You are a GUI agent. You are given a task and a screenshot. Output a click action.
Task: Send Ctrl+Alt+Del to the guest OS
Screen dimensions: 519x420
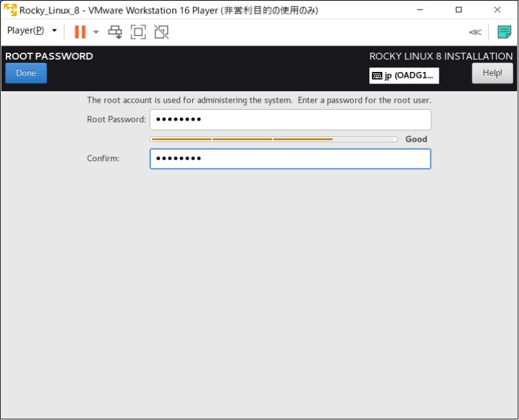point(116,31)
